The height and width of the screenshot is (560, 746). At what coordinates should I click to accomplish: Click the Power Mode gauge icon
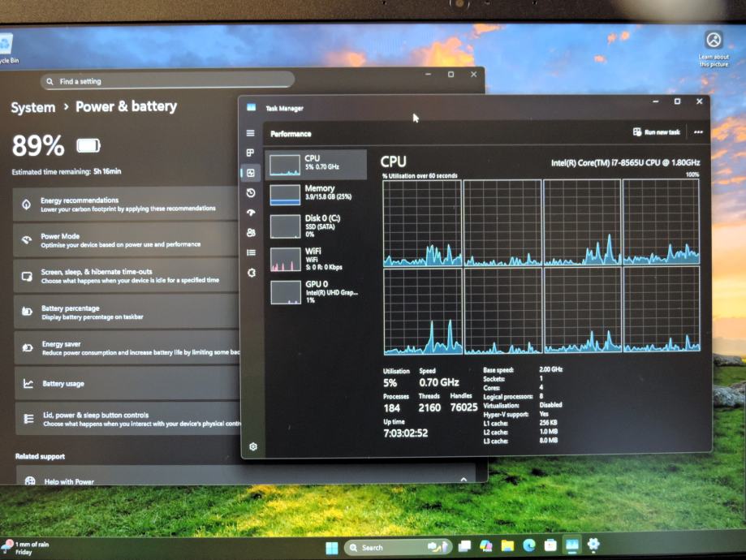click(x=27, y=240)
